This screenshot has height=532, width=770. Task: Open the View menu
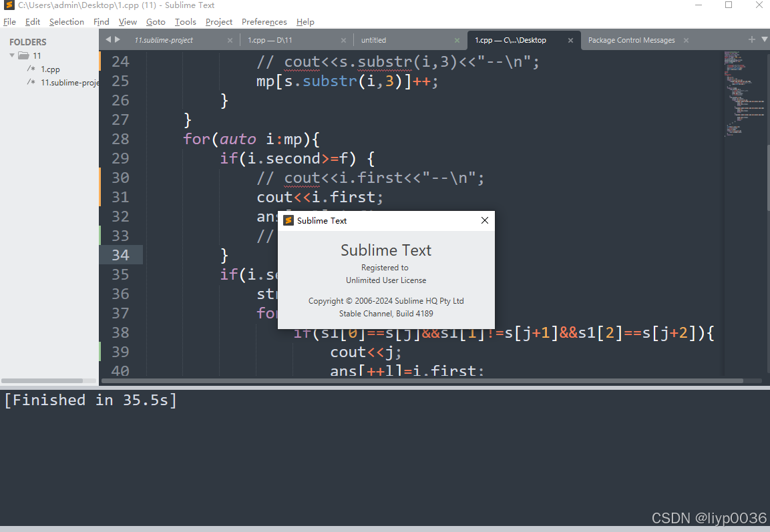[128, 21]
